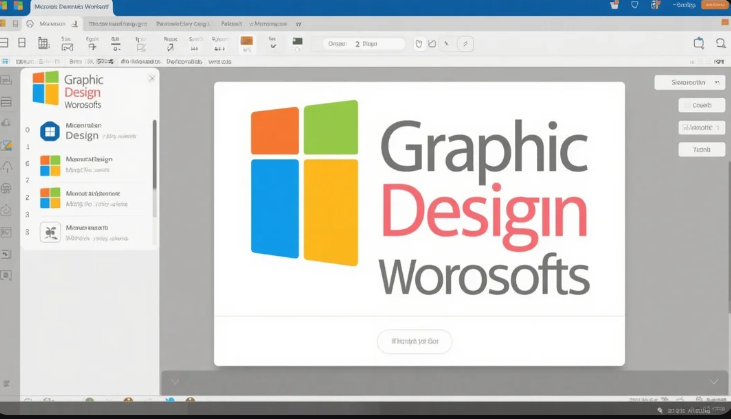Click the clipboard share icon at toolbar right
Screen dimensions: 731x419
[699, 43]
